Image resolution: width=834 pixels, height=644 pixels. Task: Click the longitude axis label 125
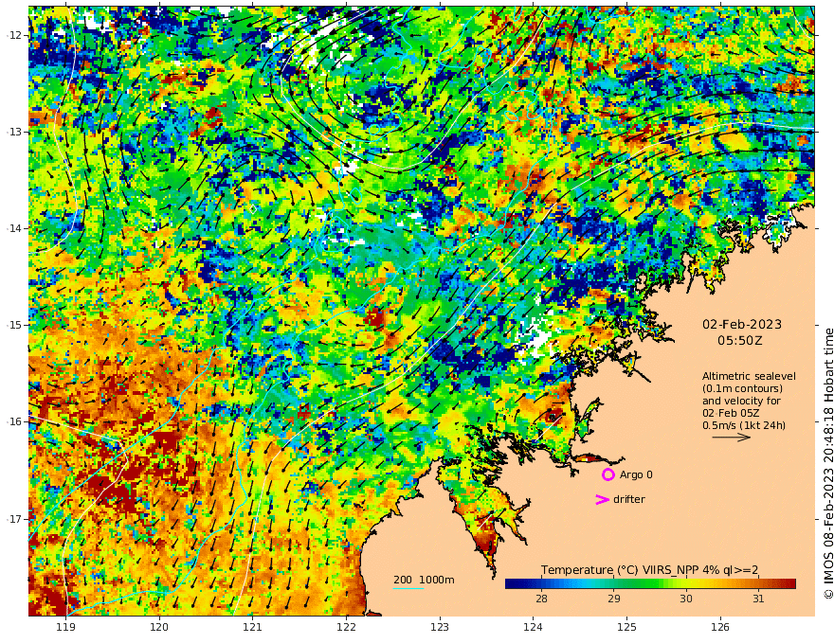626,627
